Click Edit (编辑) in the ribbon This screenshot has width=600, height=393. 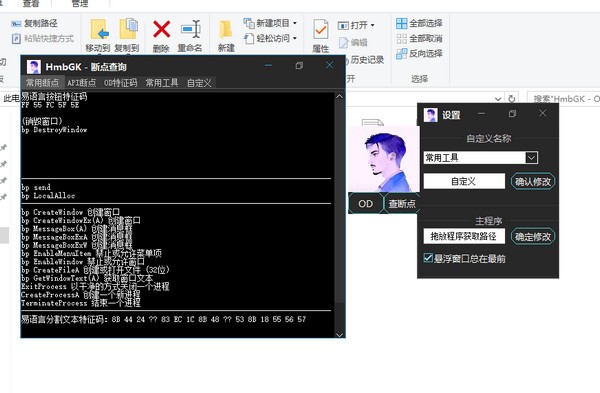pos(353,42)
